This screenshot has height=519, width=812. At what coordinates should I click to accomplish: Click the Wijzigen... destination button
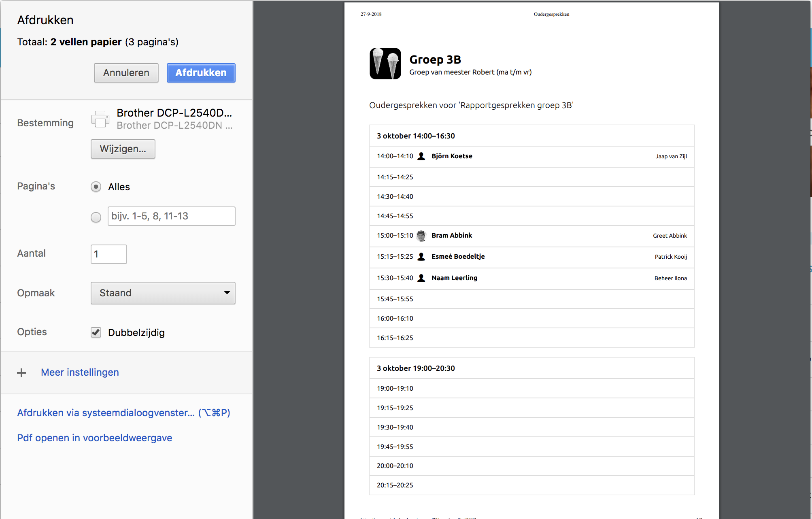[123, 149]
